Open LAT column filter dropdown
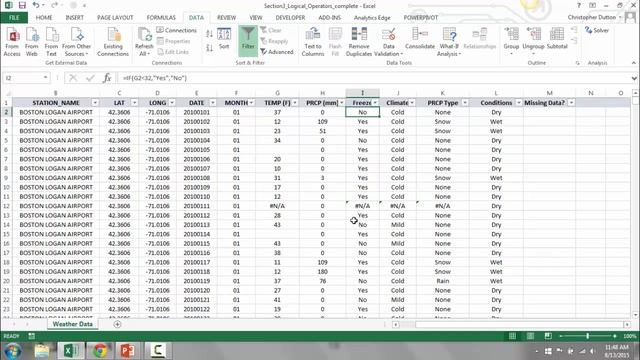The height and width of the screenshot is (360, 640). click(134, 103)
